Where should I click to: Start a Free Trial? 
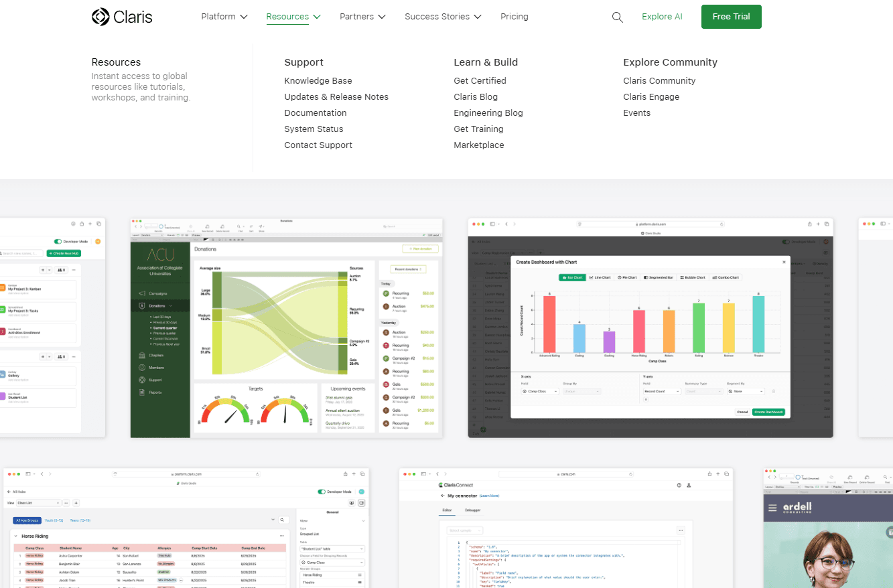732,17
